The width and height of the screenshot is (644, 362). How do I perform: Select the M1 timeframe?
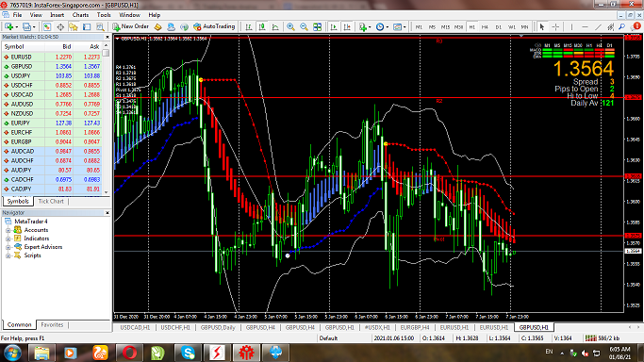click(x=419, y=27)
